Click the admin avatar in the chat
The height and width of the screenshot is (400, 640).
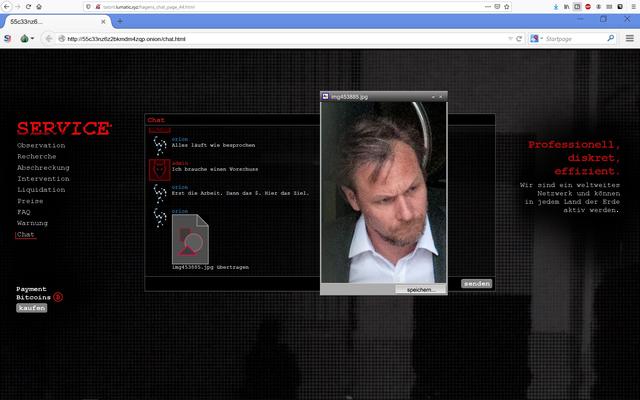158,169
